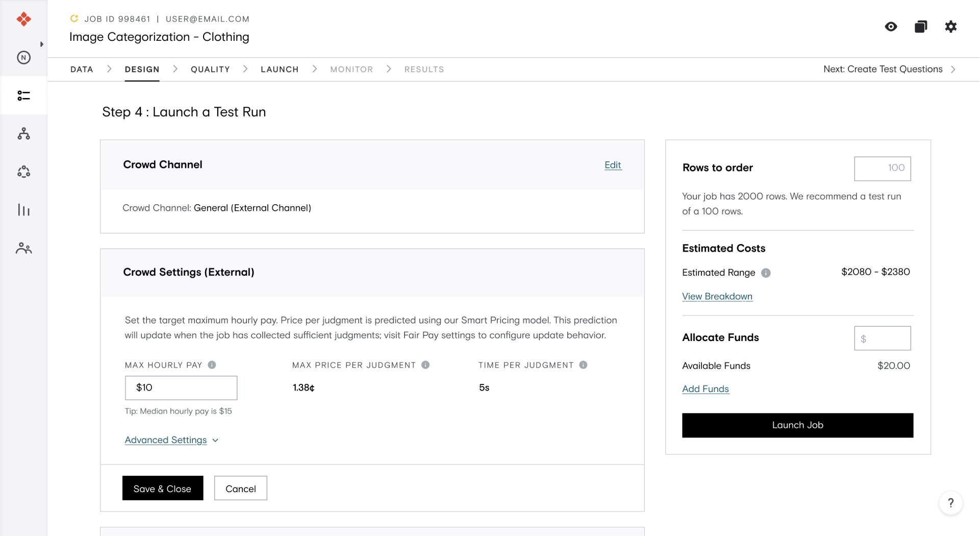The image size is (980, 536).
Task: Click the red diamond app logo
Action: (23, 19)
